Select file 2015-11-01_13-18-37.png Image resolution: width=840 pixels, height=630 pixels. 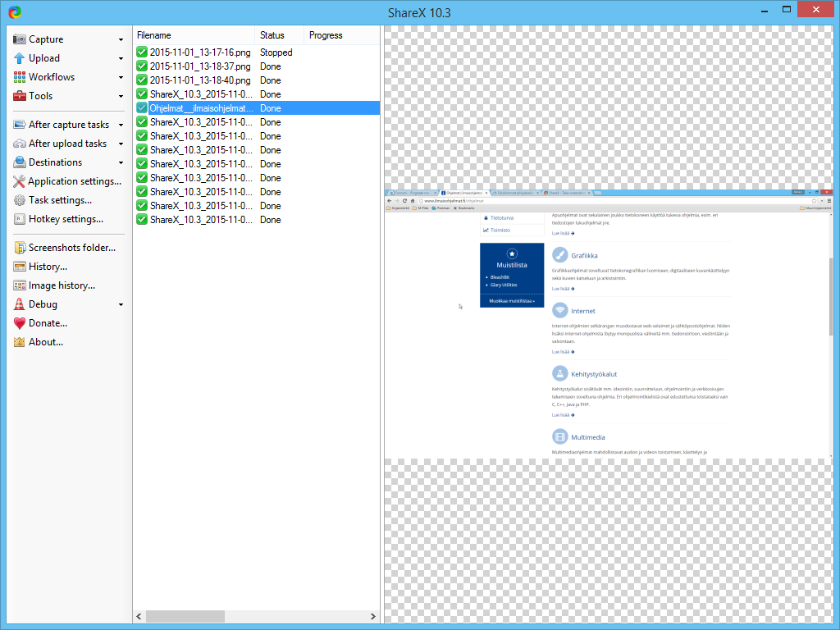tap(200, 66)
